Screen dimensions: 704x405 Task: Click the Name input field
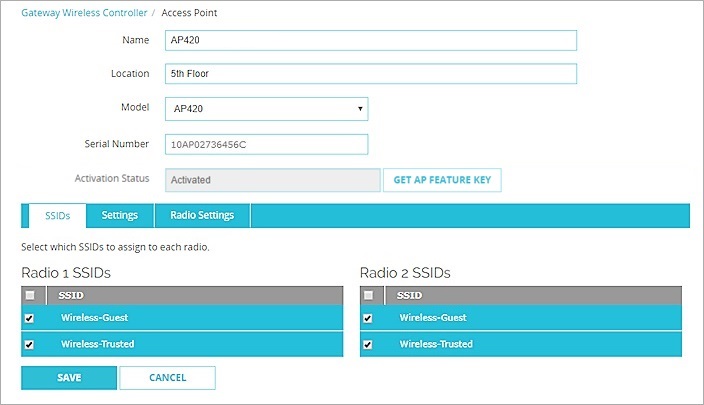coord(370,40)
